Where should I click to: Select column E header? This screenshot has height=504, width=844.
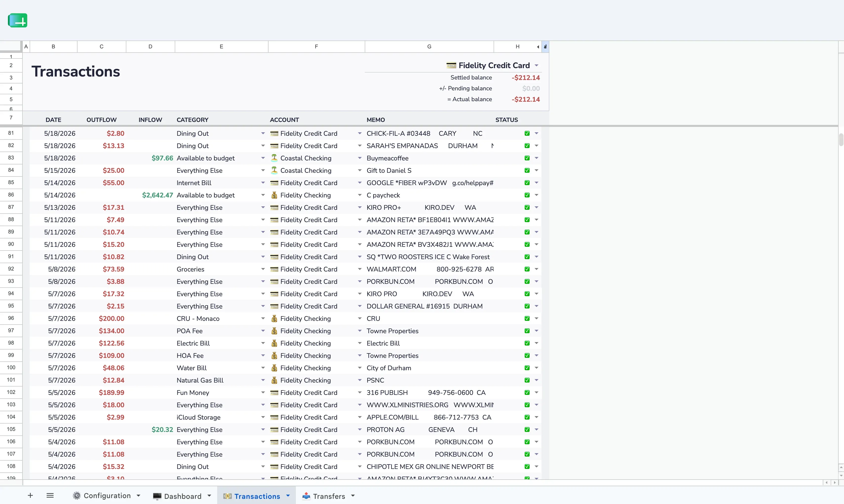click(x=221, y=47)
